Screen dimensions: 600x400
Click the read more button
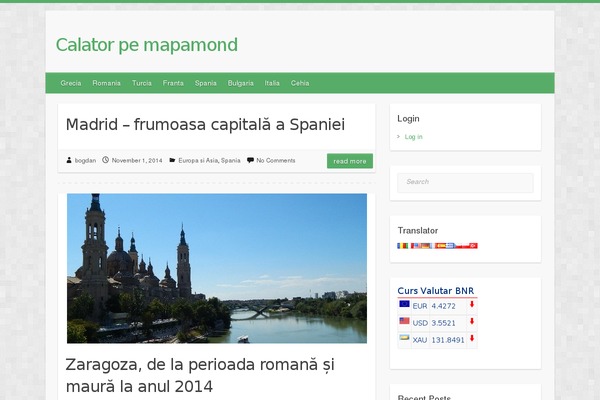click(x=350, y=161)
